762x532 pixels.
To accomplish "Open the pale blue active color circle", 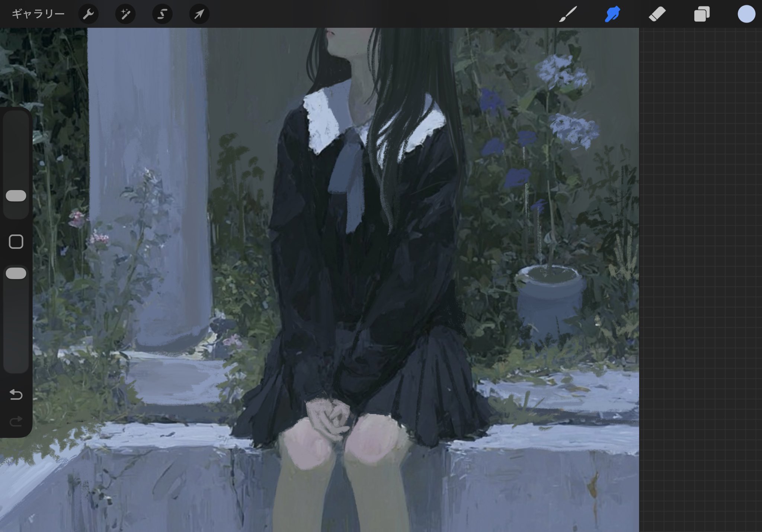I will point(746,14).
